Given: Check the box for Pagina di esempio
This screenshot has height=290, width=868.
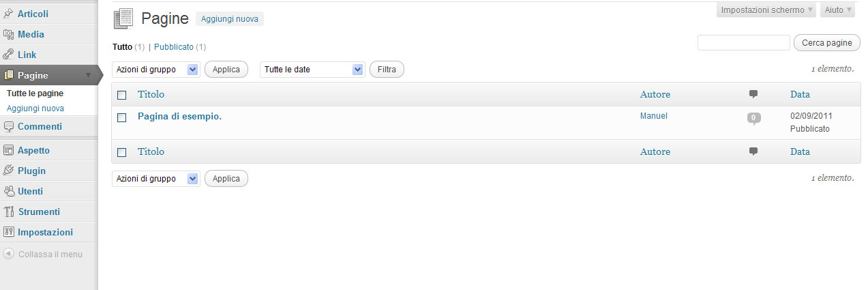Looking at the screenshot, I should [x=122, y=117].
